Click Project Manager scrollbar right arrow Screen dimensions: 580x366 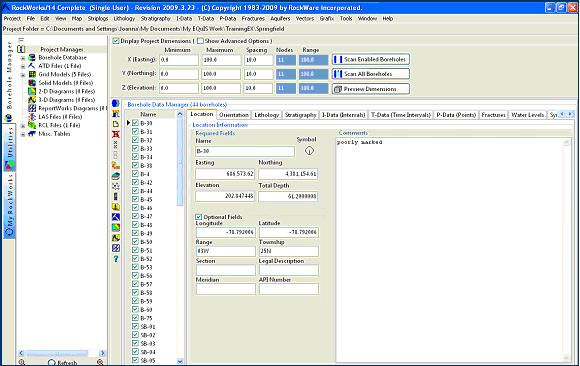[103, 353]
